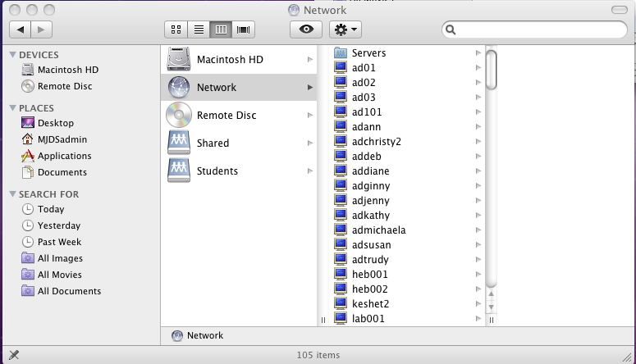Expand Macintosh HD via its arrow
636x364 pixels.
[310, 60]
